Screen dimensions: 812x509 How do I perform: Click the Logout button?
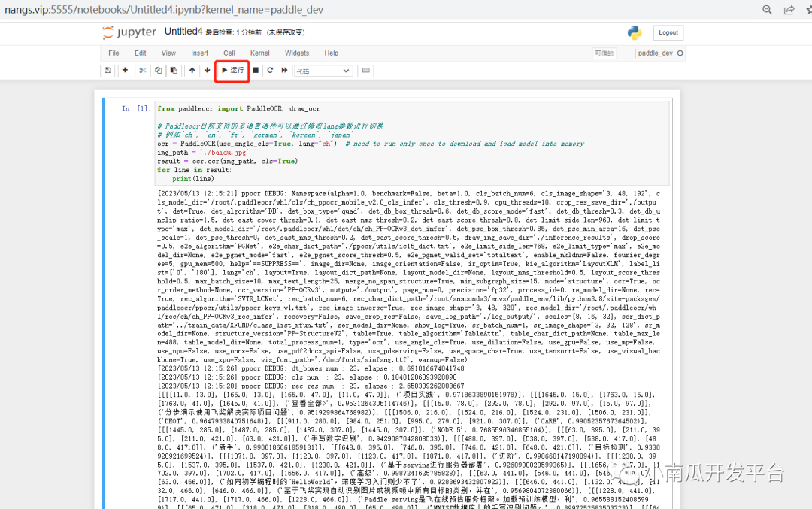click(668, 32)
